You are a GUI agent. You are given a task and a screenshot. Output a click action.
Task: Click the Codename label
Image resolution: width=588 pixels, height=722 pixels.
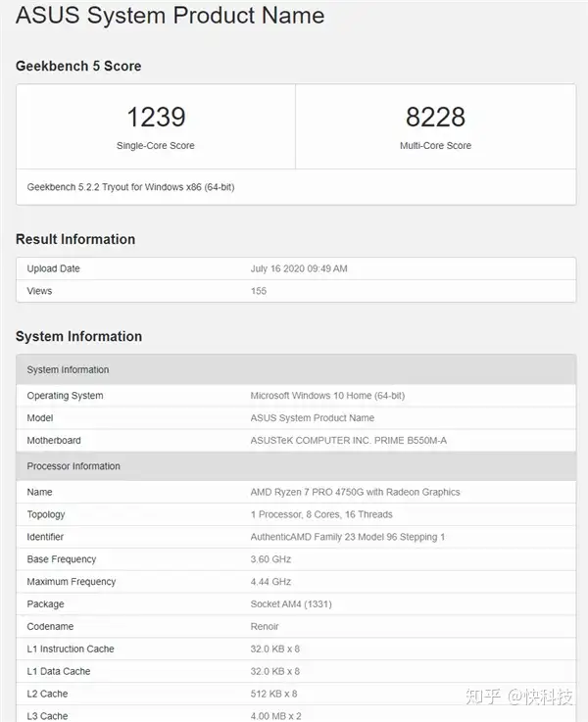point(50,627)
